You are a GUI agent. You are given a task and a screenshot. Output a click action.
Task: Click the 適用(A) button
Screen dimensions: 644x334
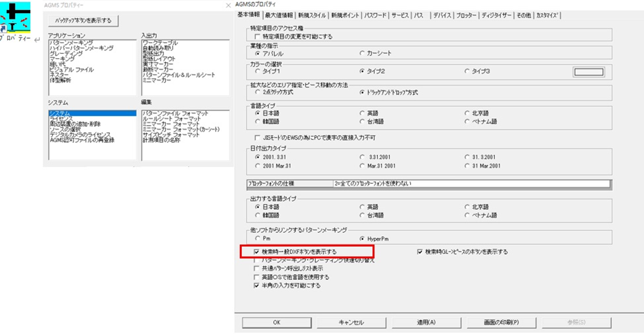[427, 322]
